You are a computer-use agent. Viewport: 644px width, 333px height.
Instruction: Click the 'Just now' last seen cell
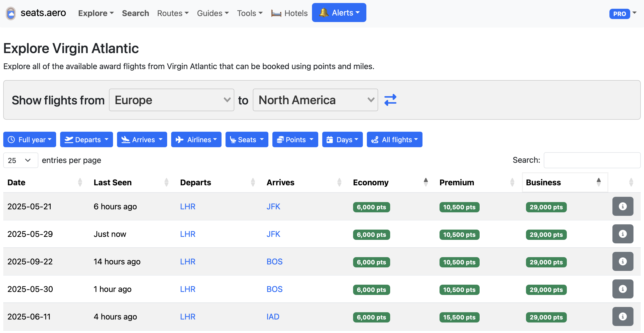coord(110,234)
